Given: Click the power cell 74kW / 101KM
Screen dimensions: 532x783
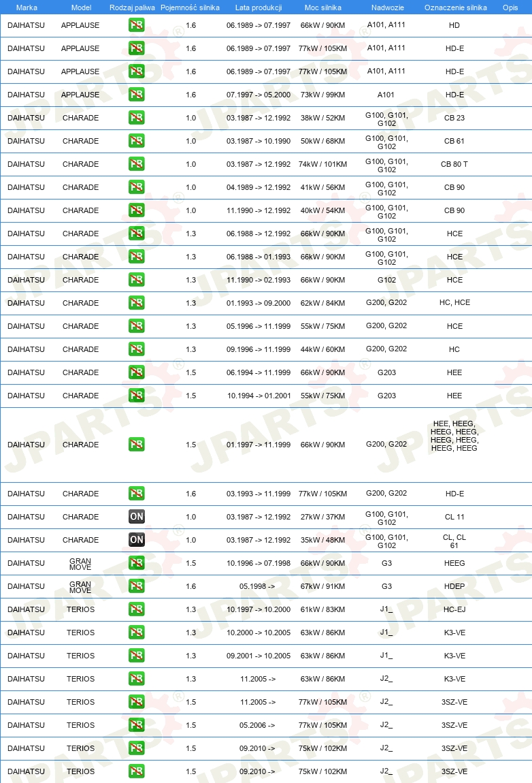Looking at the screenshot, I should pyautogui.click(x=323, y=164).
